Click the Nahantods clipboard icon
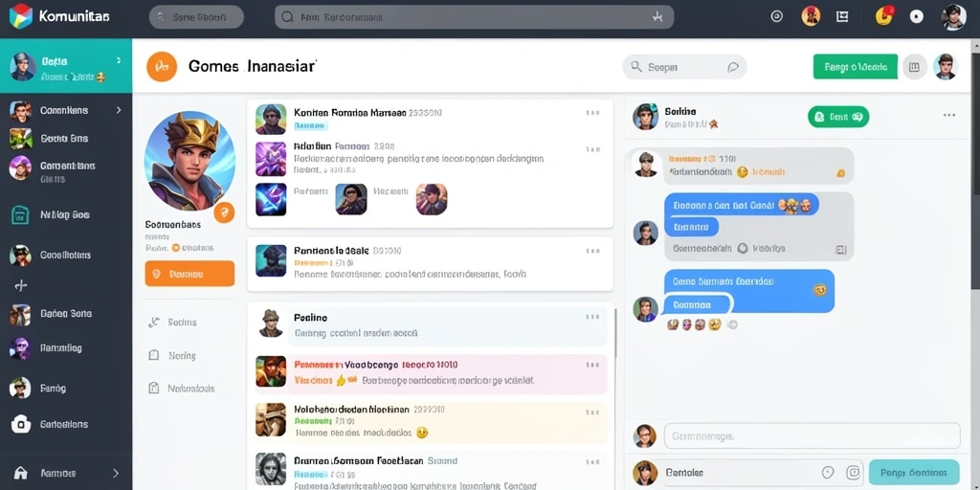980x490 pixels. 154,389
